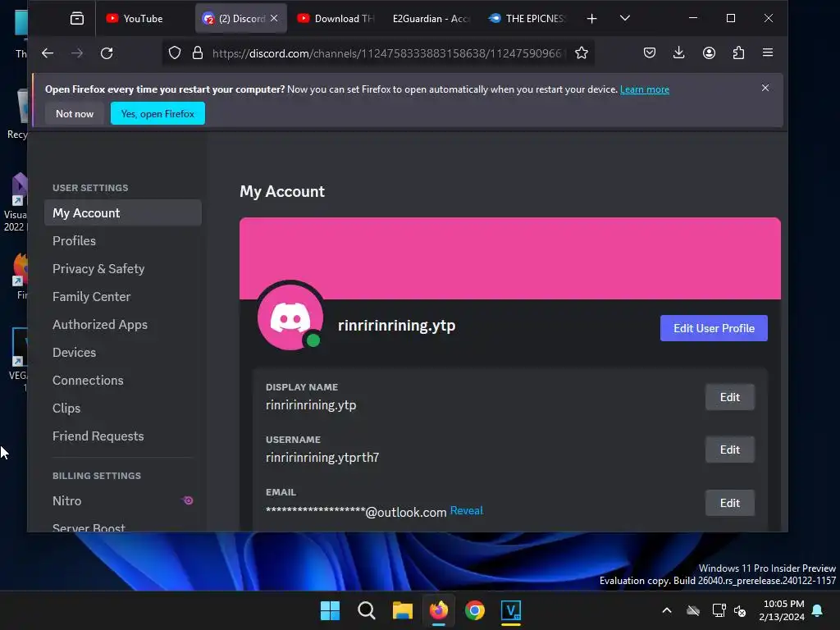840x630 pixels.
Task: Switch to THE EPICNES tab
Action: point(527,19)
